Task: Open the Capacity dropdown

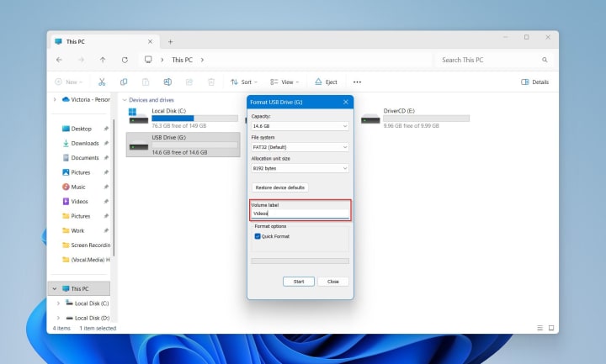Action: pyautogui.click(x=300, y=126)
